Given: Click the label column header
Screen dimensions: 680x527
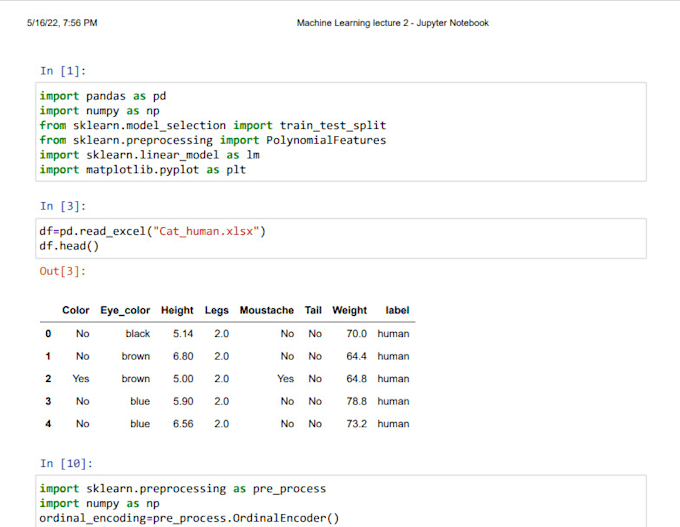Looking at the screenshot, I should (x=397, y=311).
